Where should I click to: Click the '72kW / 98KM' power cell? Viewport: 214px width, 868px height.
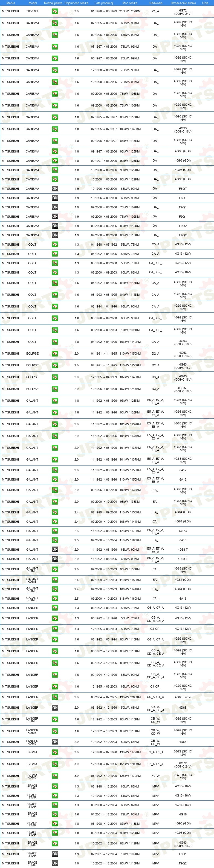(x=130, y=814)
